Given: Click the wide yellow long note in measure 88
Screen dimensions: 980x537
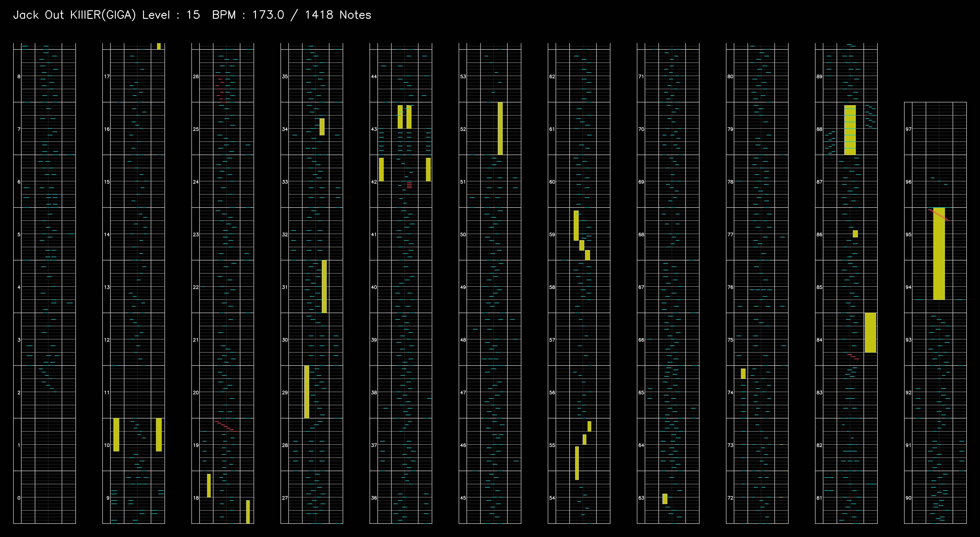Looking at the screenshot, I should point(850,130).
